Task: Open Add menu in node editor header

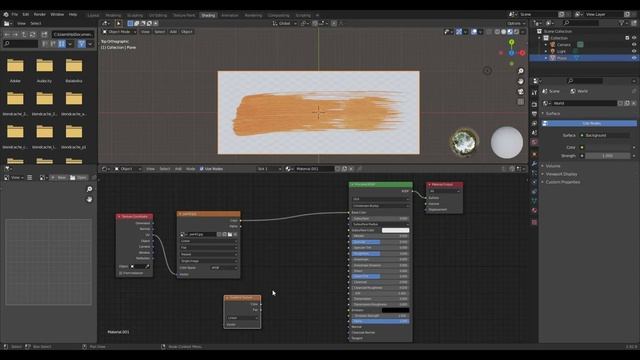Action: point(178,169)
